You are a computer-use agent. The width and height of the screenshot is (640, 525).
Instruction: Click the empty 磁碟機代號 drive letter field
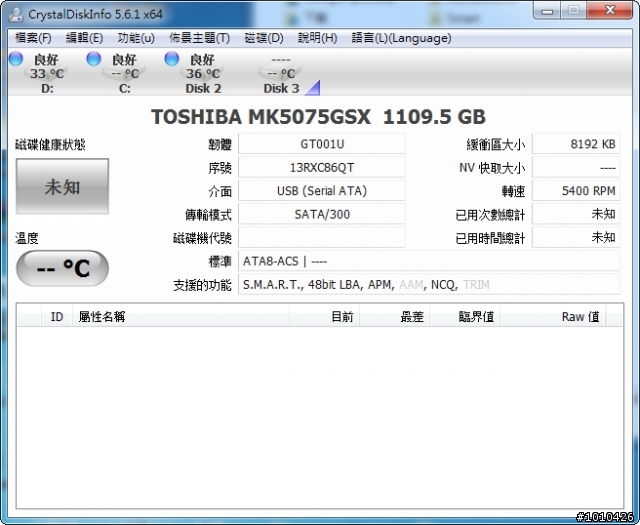322,238
